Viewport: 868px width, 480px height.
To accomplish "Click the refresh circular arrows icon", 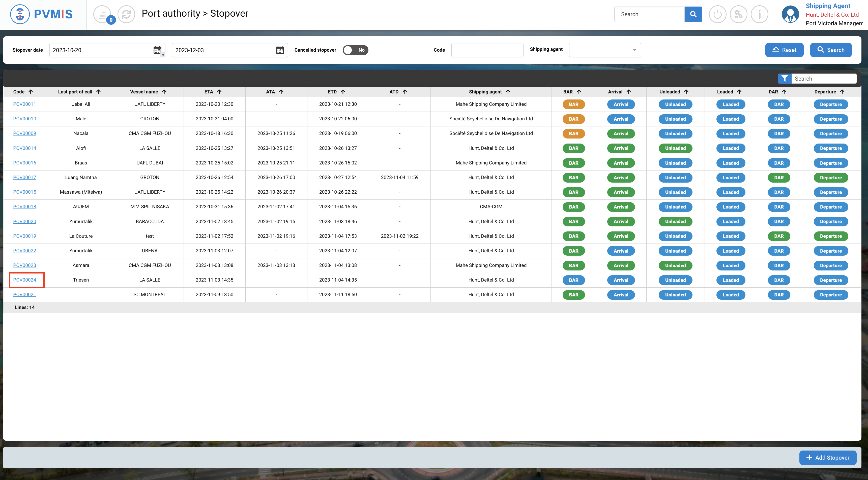I will [126, 14].
